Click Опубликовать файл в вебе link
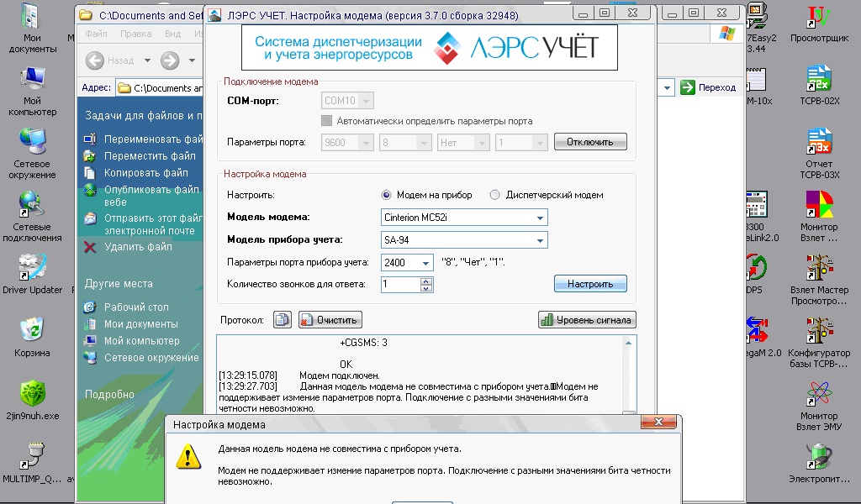Screen dimensions: 861x504 pos(151,196)
